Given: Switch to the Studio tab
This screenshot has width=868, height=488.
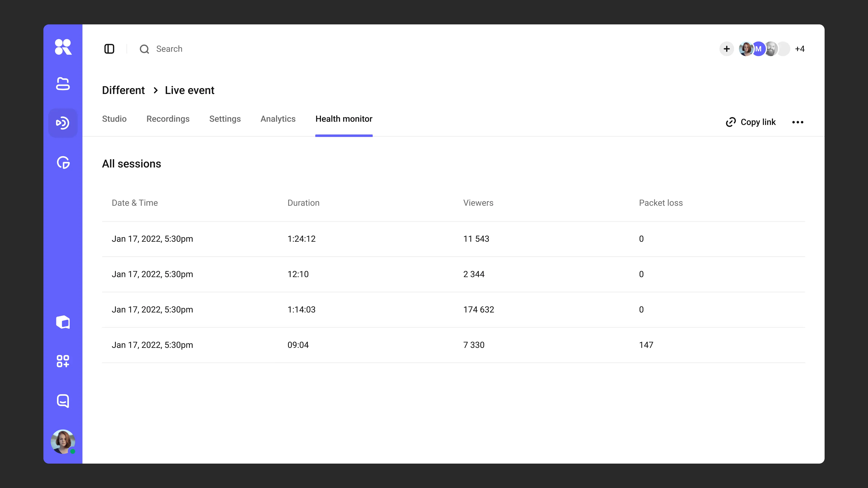Looking at the screenshot, I should click(114, 119).
